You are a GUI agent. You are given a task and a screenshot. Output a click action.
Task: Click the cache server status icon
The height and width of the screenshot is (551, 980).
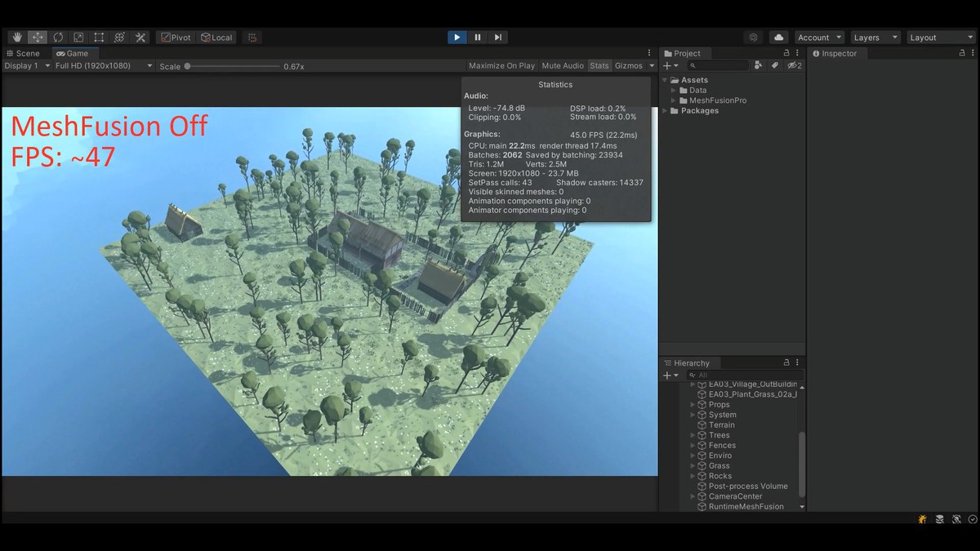[940, 519]
